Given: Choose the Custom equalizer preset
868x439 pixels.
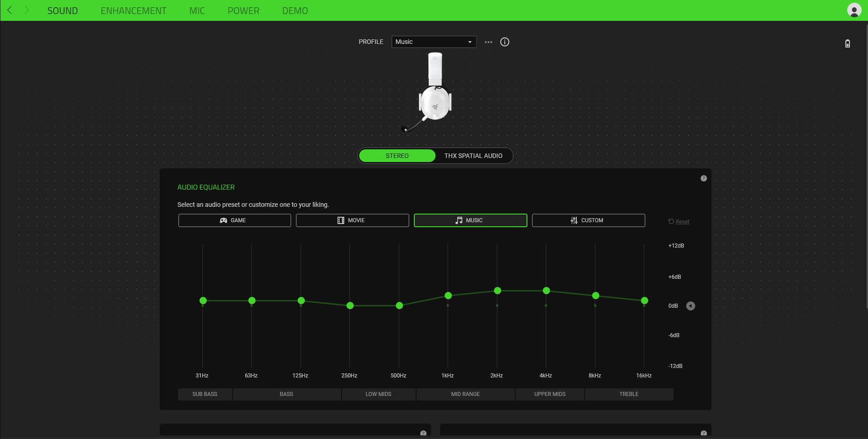Looking at the screenshot, I should point(588,220).
